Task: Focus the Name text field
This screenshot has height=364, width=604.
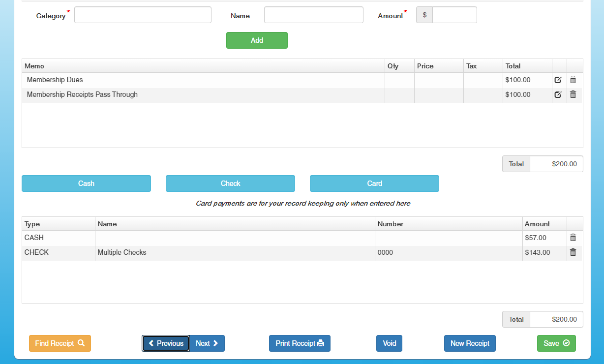Action: pyautogui.click(x=313, y=15)
